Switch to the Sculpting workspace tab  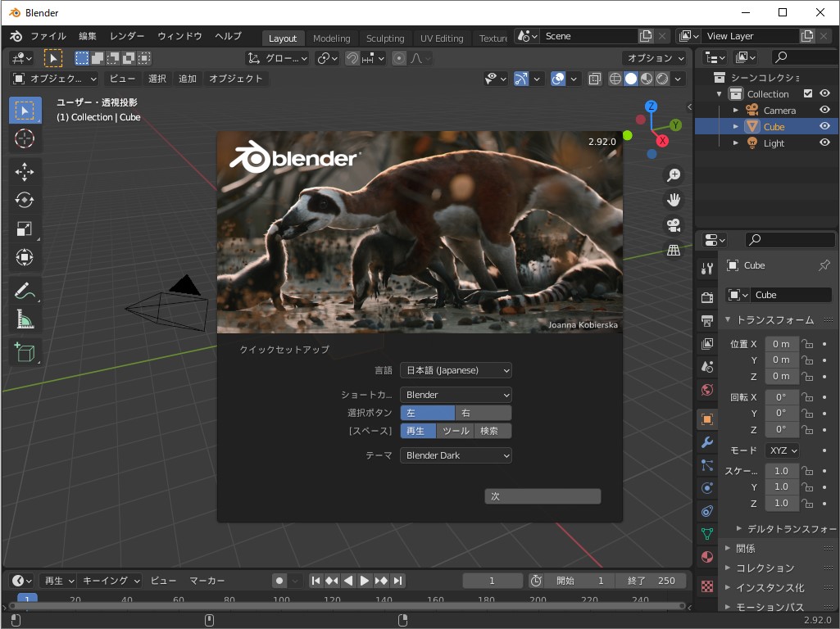[x=385, y=38]
